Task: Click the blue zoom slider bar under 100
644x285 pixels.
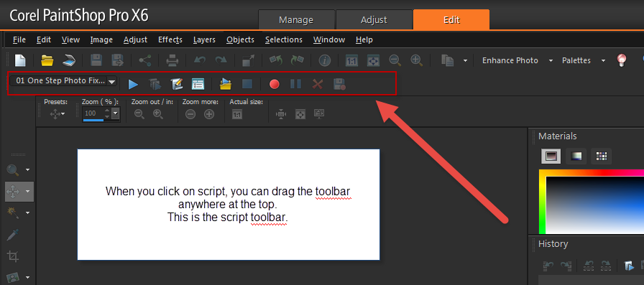Action: click(x=93, y=120)
